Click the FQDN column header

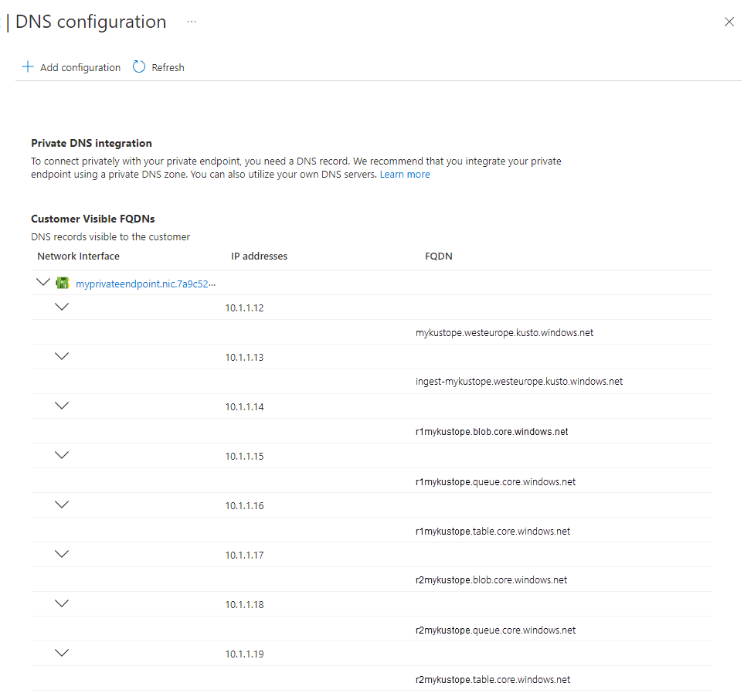click(438, 256)
